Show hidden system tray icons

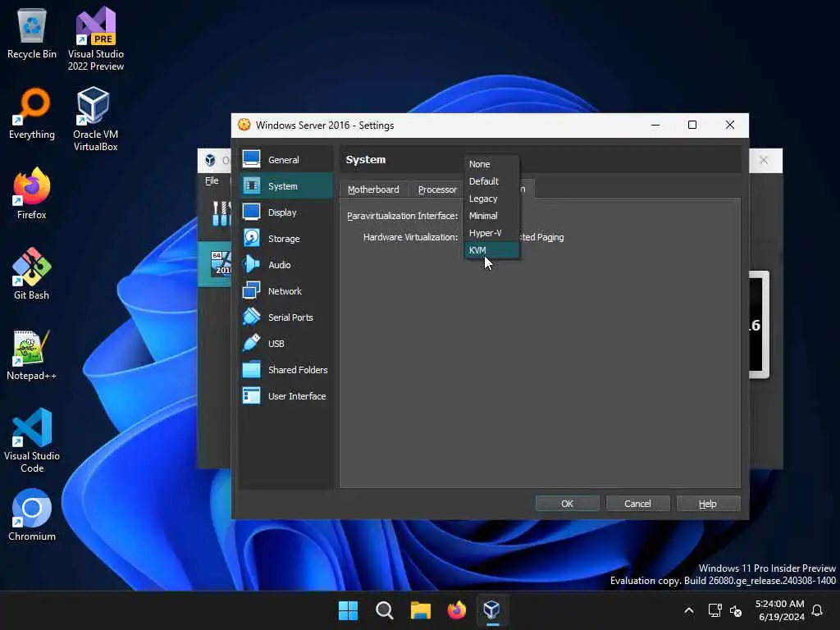click(689, 610)
